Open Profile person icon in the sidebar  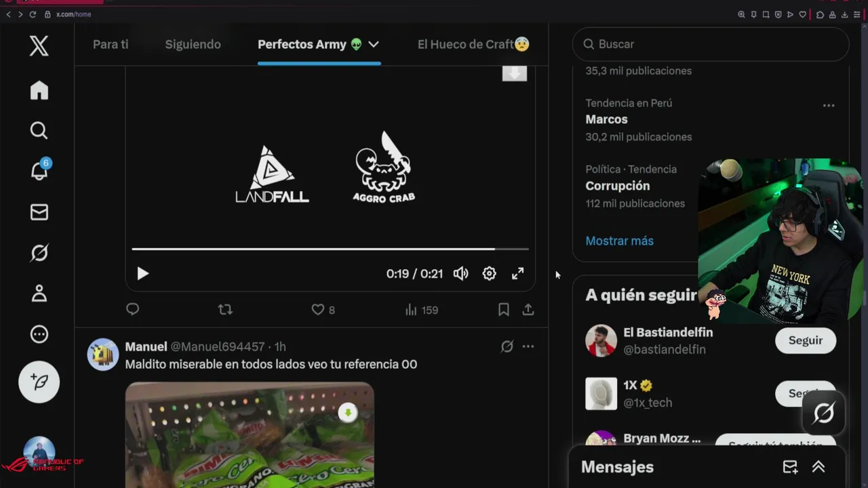pyautogui.click(x=39, y=293)
